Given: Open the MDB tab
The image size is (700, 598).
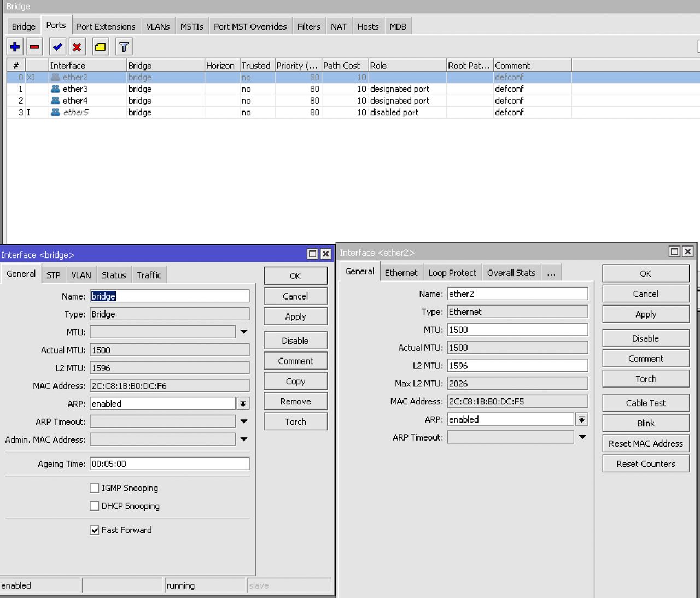Looking at the screenshot, I should pyautogui.click(x=398, y=26).
